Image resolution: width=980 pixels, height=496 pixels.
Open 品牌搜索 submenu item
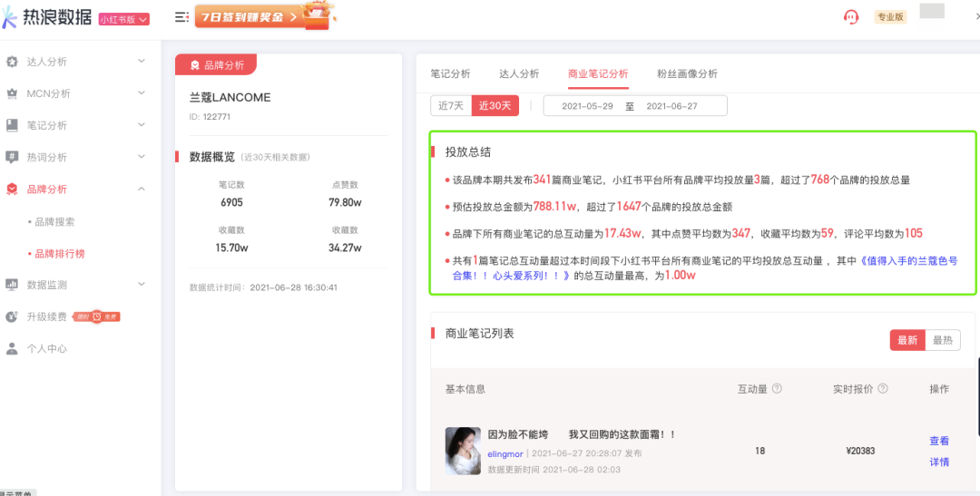55,222
